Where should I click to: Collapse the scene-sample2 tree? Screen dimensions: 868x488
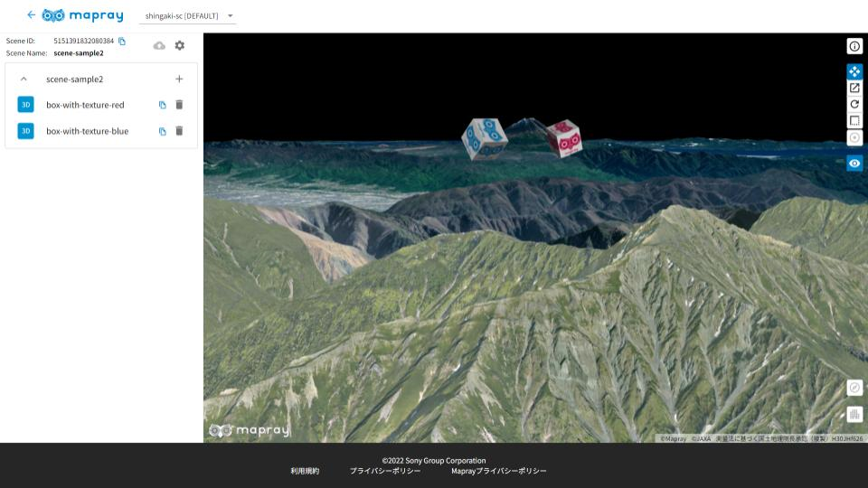pyautogui.click(x=24, y=80)
